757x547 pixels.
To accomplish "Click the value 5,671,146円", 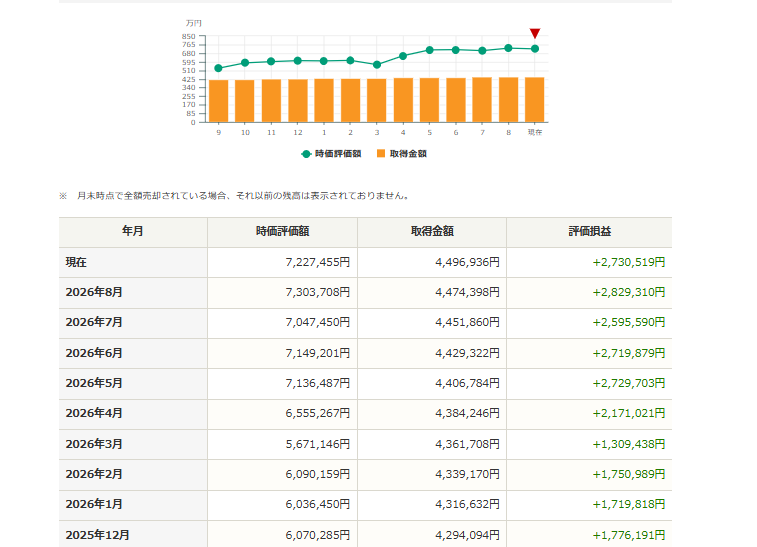I will [x=318, y=444].
